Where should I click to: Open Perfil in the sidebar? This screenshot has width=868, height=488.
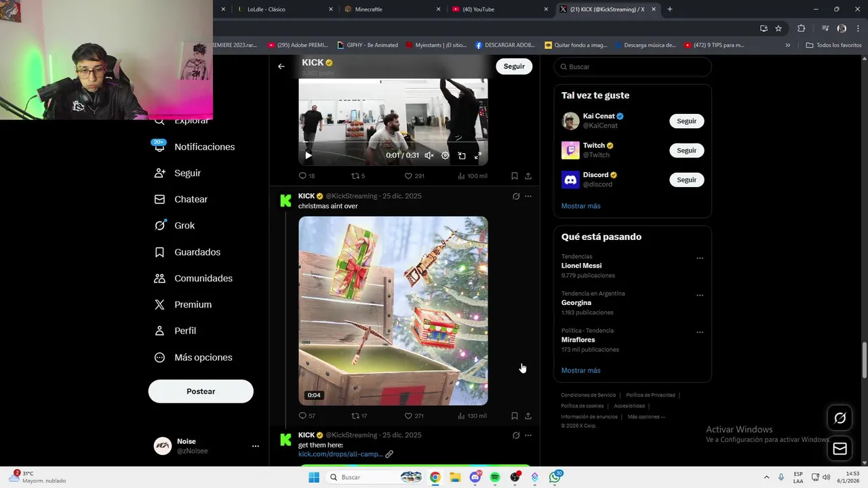[175, 331]
